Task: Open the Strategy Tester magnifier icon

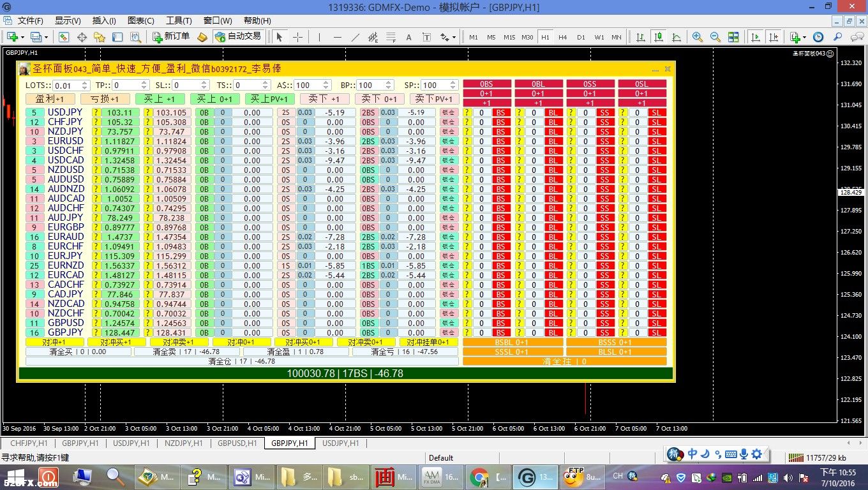Action: click(x=135, y=37)
